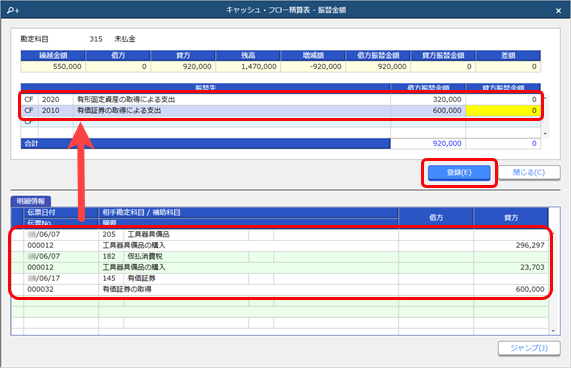Click the 相手勘定科目 / 補助科目 column header
The width and height of the screenshot is (571, 368).
pos(248,212)
